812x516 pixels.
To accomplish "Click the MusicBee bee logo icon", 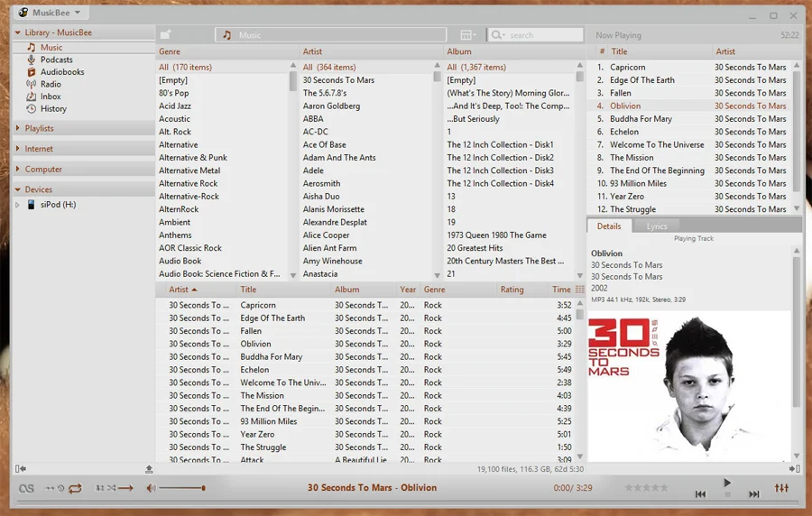I will coord(23,12).
